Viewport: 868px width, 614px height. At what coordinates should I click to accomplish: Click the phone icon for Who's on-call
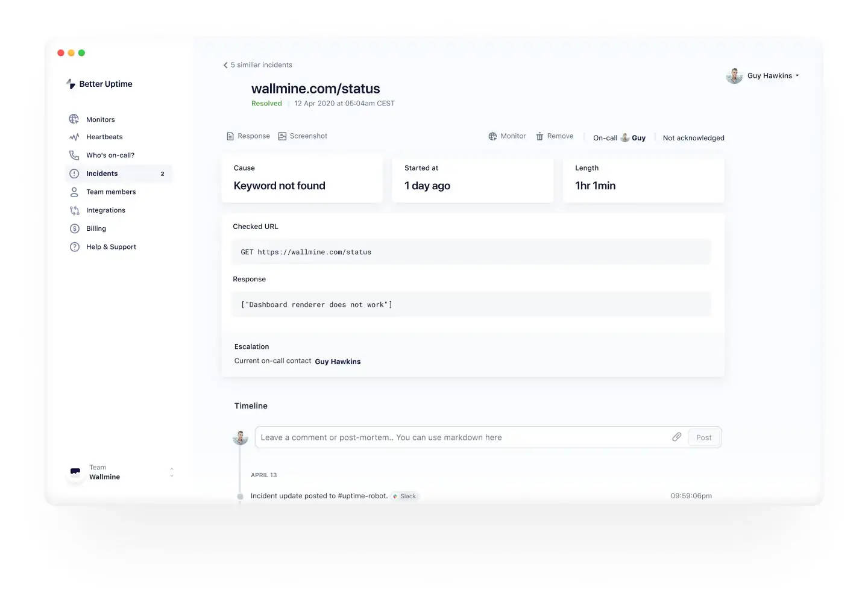pos(74,155)
